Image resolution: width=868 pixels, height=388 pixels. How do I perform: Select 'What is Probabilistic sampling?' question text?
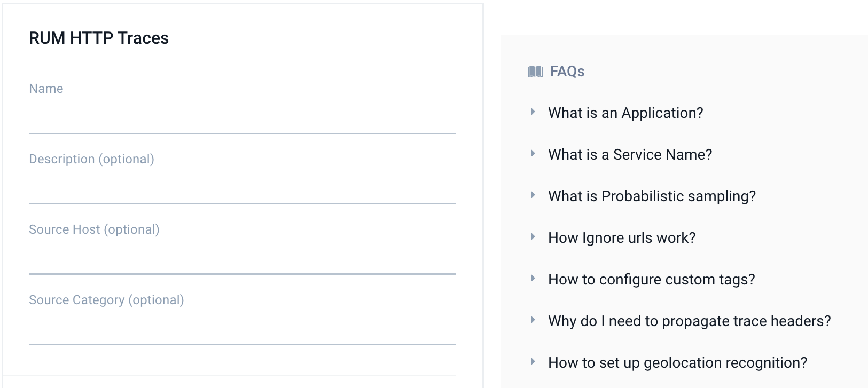coord(652,196)
